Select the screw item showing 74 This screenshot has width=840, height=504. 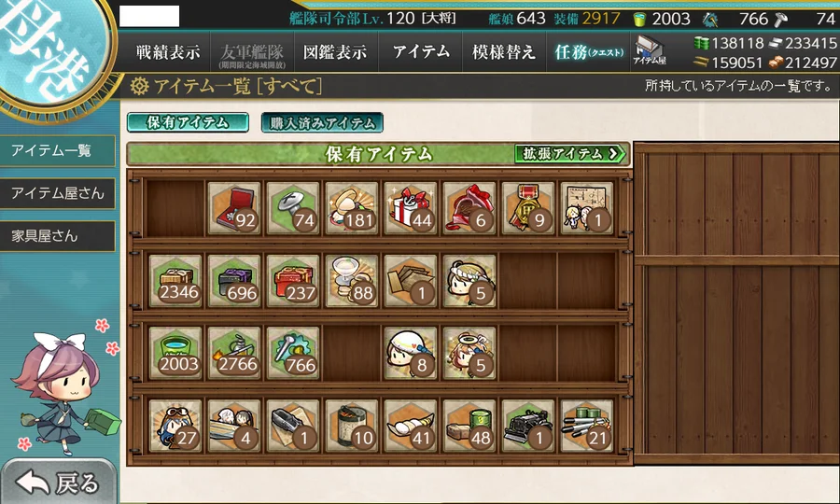[292, 208]
